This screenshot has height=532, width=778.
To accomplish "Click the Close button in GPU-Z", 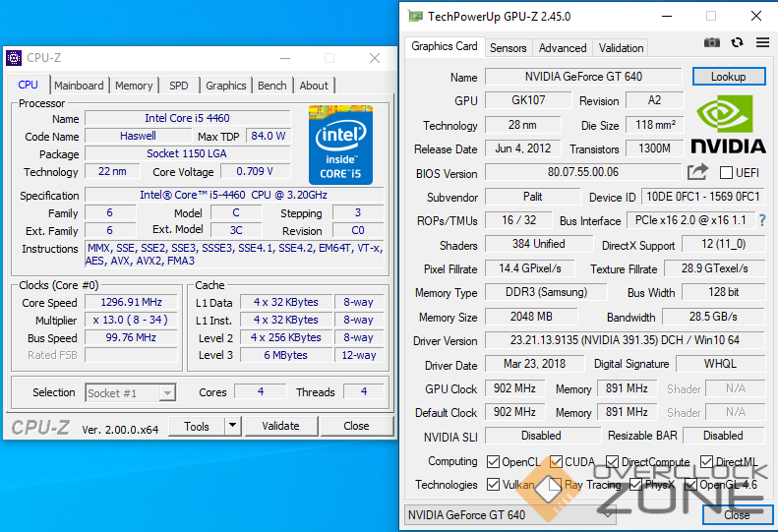I will click(x=737, y=515).
